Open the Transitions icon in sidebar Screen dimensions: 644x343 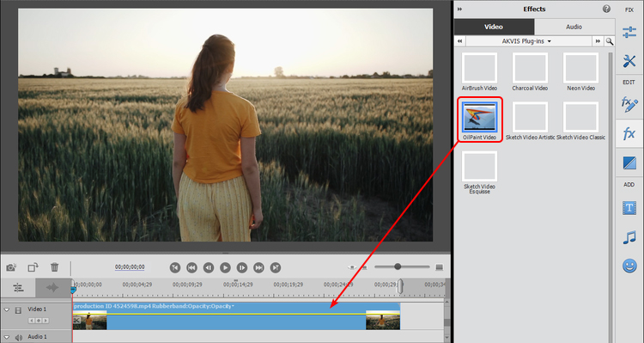coord(629,162)
